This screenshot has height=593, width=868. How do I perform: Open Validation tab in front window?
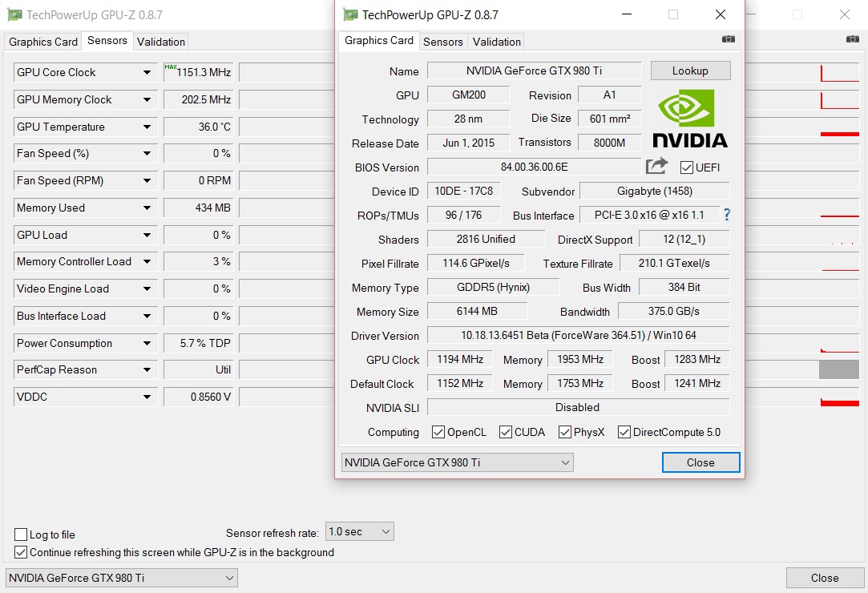coord(497,42)
